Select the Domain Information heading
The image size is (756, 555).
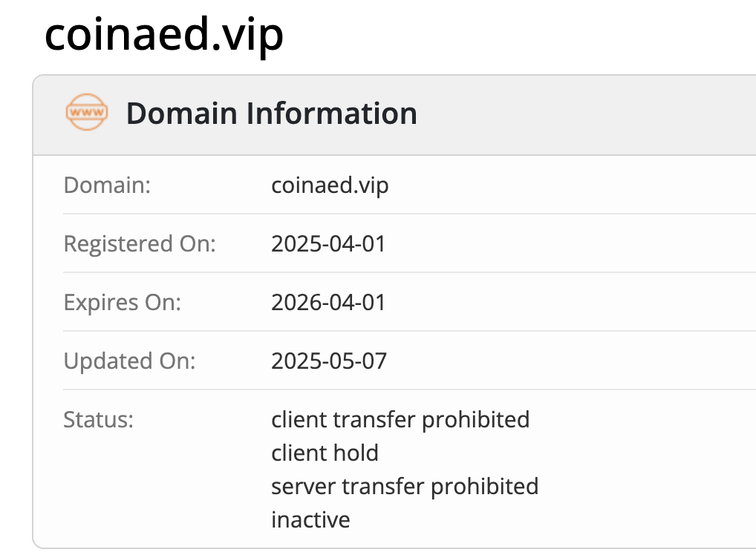click(x=272, y=114)
